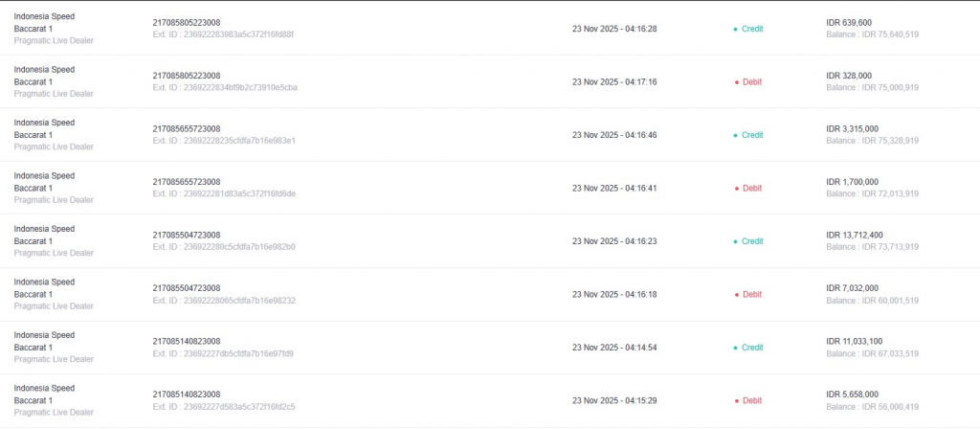Click the Credit status of the IDR 639,600 transaction
The image size is (980, 429).
pos(751,29)
